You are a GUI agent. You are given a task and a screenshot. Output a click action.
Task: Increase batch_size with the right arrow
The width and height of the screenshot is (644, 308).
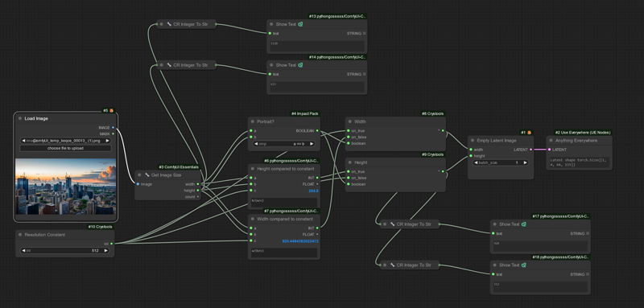526,162
